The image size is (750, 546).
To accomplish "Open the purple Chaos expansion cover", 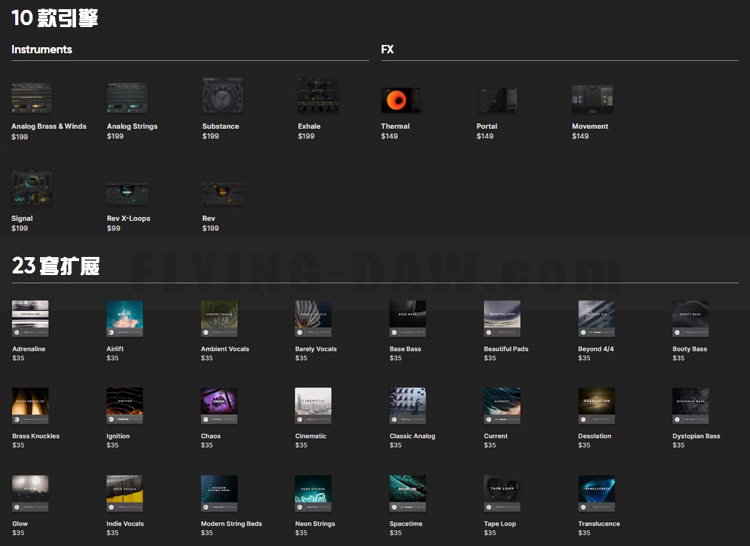I will click(x=219, y=405).
